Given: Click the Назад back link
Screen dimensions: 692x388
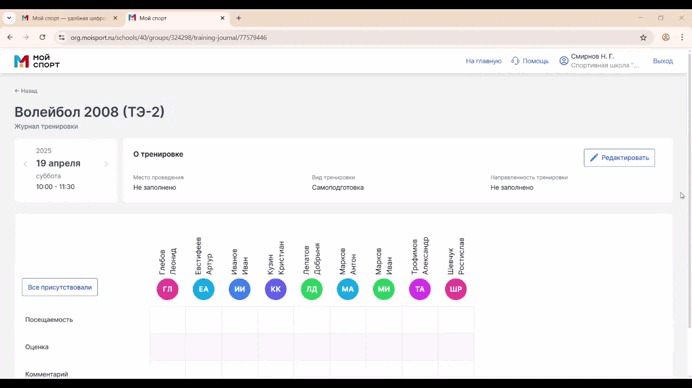Looking at the screenshot, I should click(26, 91).
